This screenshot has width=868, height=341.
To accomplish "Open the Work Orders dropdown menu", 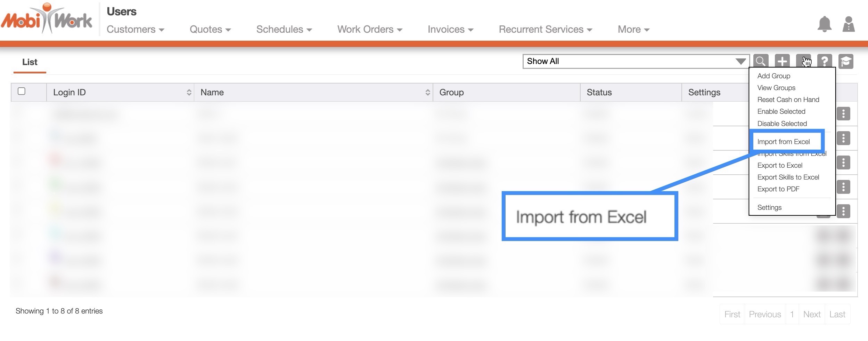I will pos(370,30).
